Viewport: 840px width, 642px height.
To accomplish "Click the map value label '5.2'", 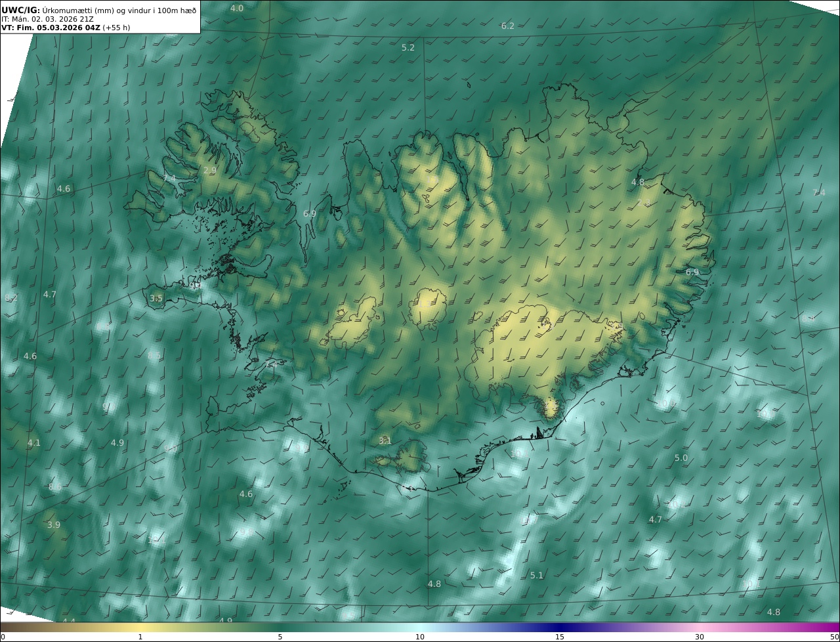I will [x=408, y=48].
